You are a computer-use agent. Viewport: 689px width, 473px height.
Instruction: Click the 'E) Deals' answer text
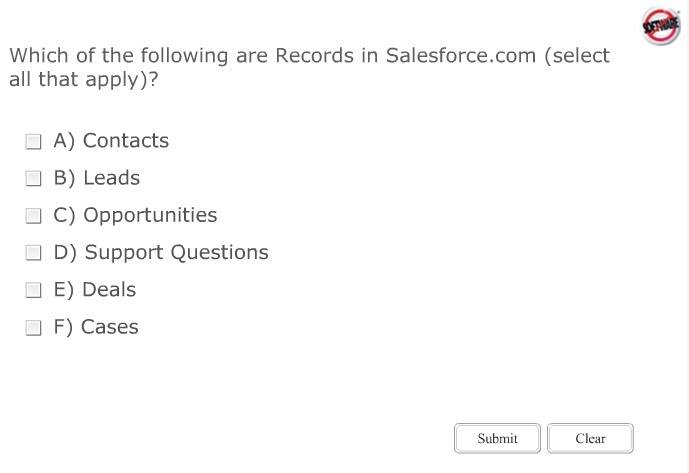coord(95,289)
